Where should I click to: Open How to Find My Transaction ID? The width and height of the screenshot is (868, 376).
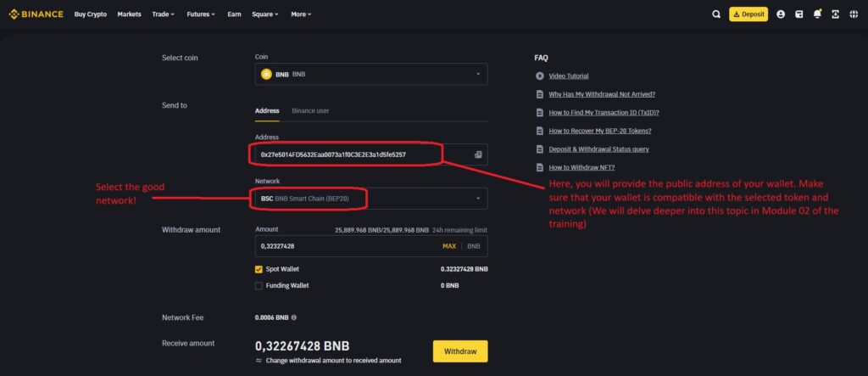coord(604,113)
